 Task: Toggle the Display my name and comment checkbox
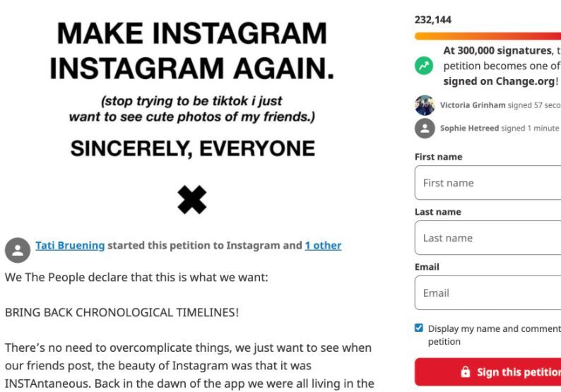(419, 328)
